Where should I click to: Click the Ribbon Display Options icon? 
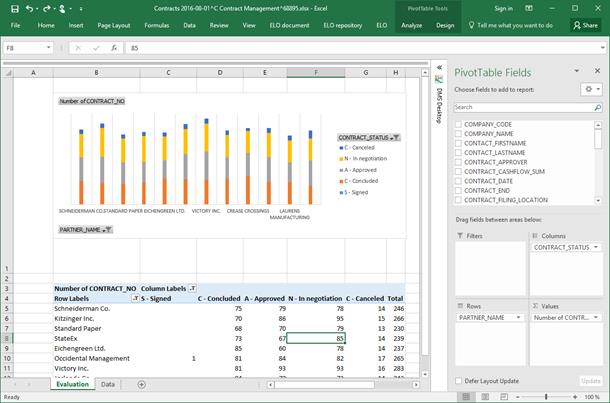529,8
